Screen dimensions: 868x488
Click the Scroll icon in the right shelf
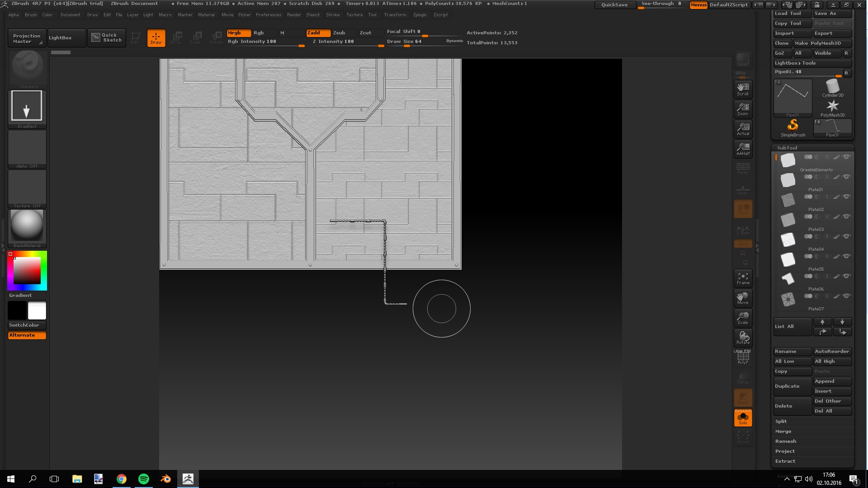pos(743,89)
